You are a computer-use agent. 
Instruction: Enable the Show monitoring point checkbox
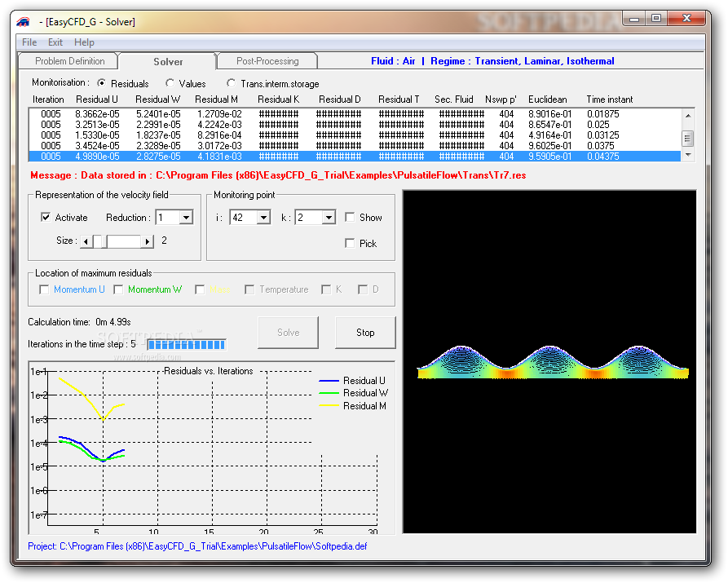tap(350, 217)
